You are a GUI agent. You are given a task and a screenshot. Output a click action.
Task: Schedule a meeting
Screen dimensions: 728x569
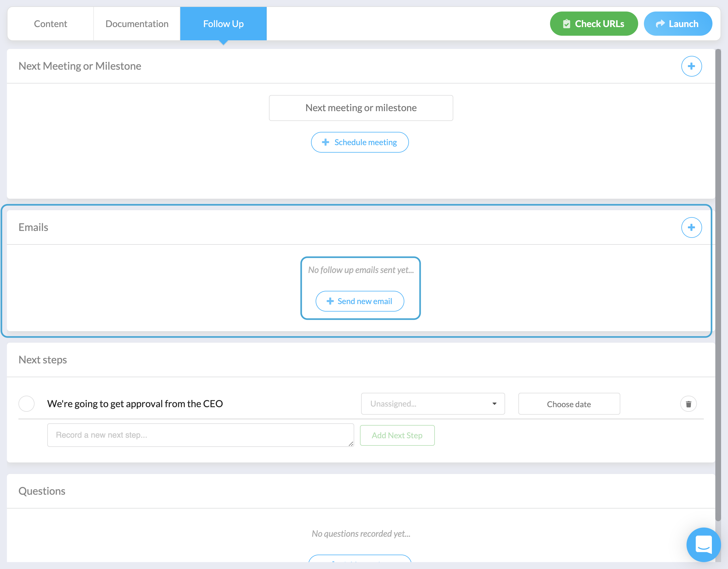(x=360, y=142)
